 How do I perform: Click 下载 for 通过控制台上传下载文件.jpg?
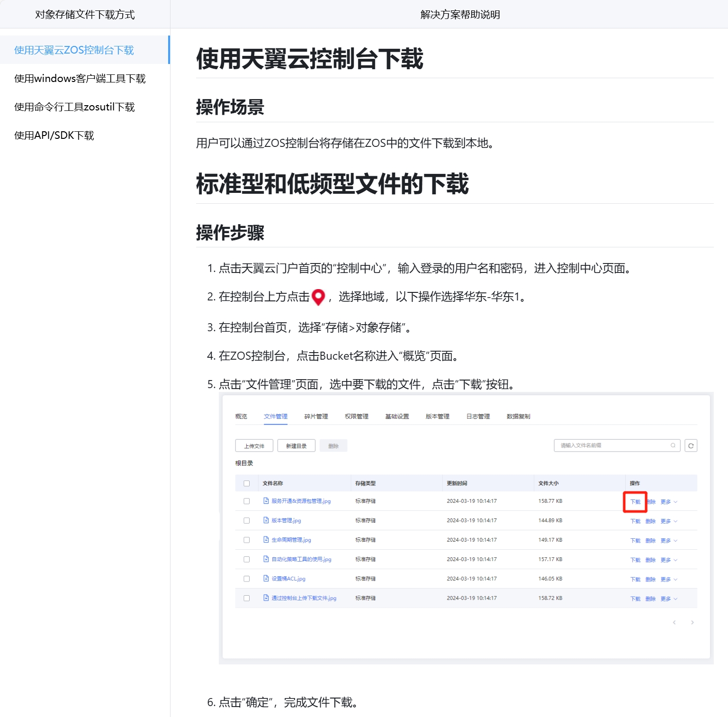tap(635, 599)
